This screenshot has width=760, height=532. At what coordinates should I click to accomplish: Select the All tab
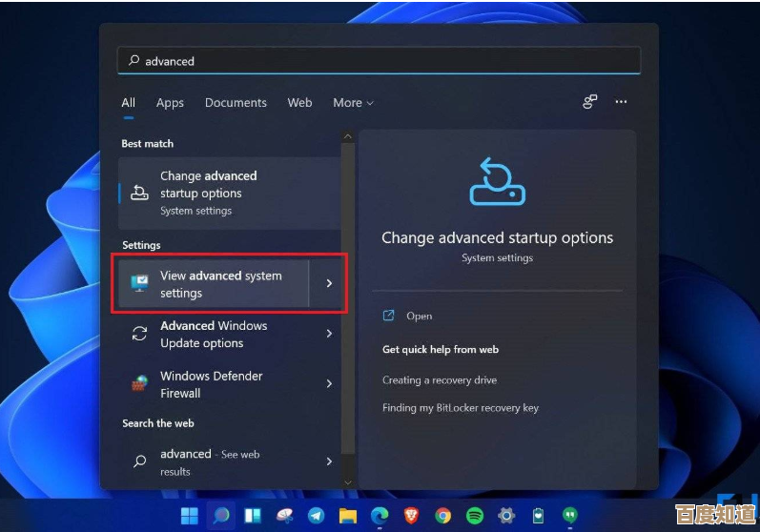[x=129, y=103]
